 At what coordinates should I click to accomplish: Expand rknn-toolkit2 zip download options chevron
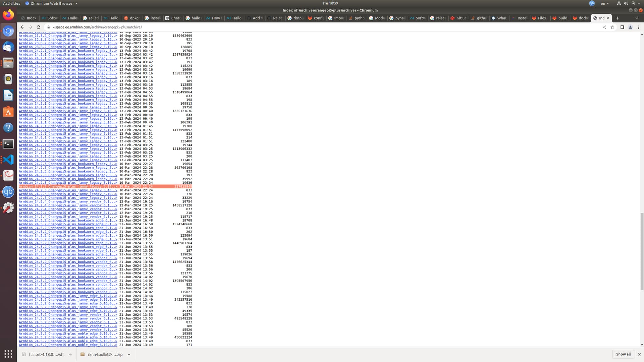click(129, 354)
